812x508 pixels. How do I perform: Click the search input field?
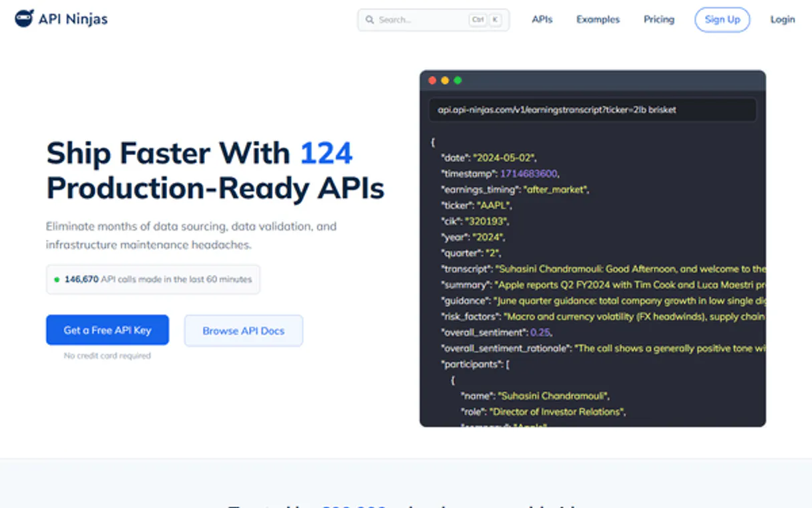421,19
